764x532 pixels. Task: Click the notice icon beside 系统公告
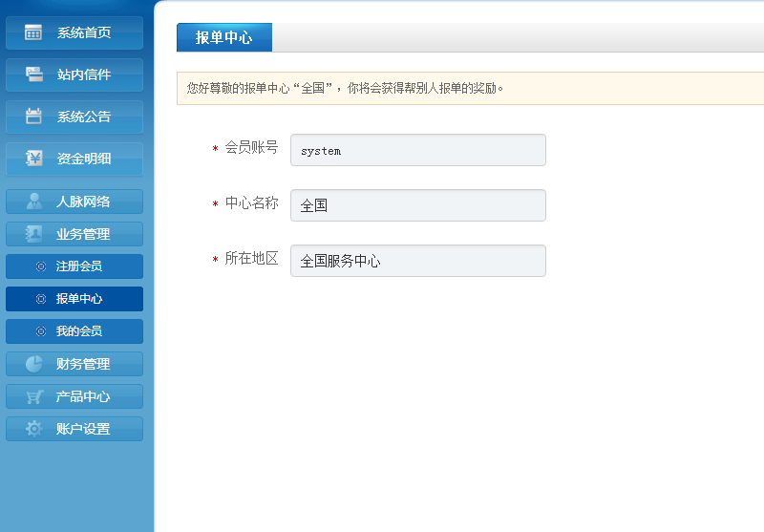pyautogui.click(x=33, y=116)
